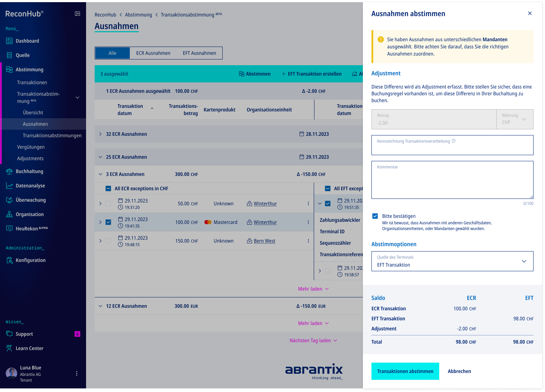Collapse the 3 ECR Ausnahmen subgroup
Viewport: 545px width, 392px height.
click(x=100, y=174)
